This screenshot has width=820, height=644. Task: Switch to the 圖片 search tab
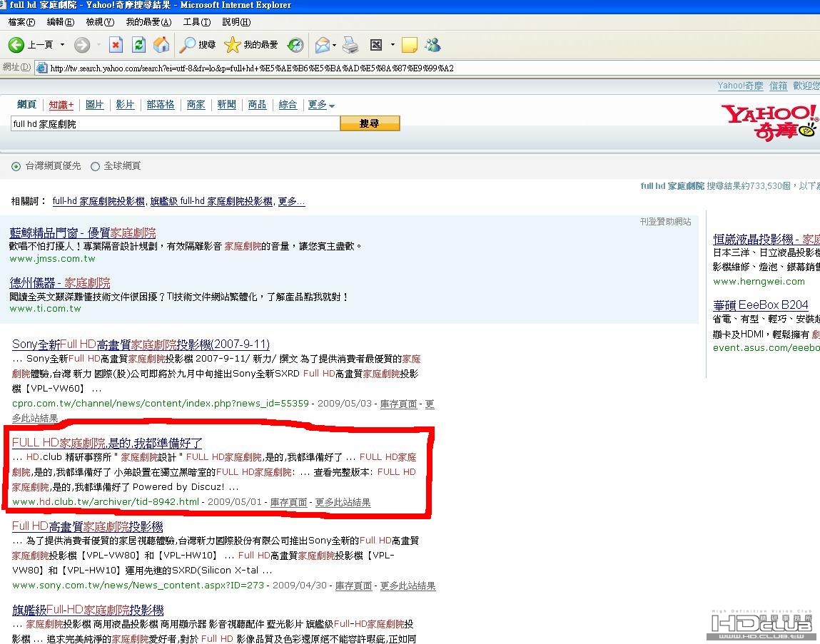click(95, 105)
